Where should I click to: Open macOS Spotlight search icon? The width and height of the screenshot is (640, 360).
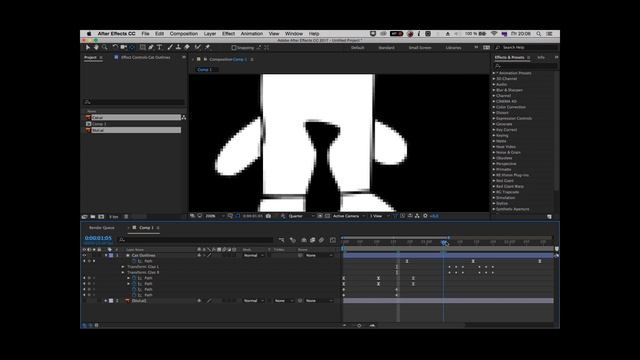[x=539, y=34]
